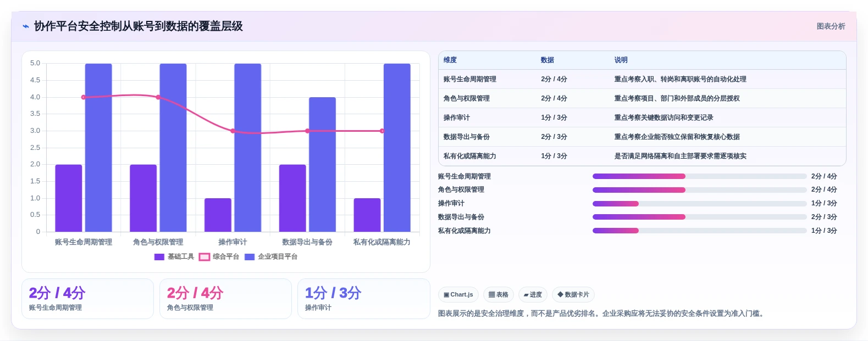This screenshot has width=868, height=341.
Task: Open the 1分 / 3分 操作审计 card
Action: click(x=363, y=299)
